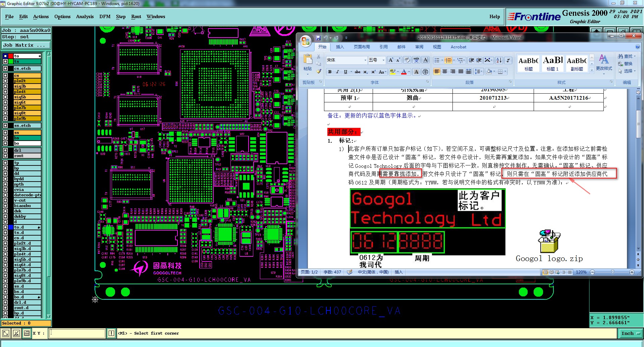Toggle display checkbox for layer to
Screen dimensions: 644x347
point(5,56)
